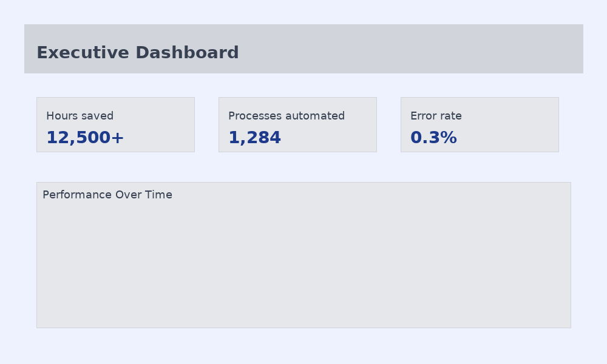Image resolution: width=607 pixels, height=364 pixels.
Task: Click the page background below the chart
Action: (303, 346)
